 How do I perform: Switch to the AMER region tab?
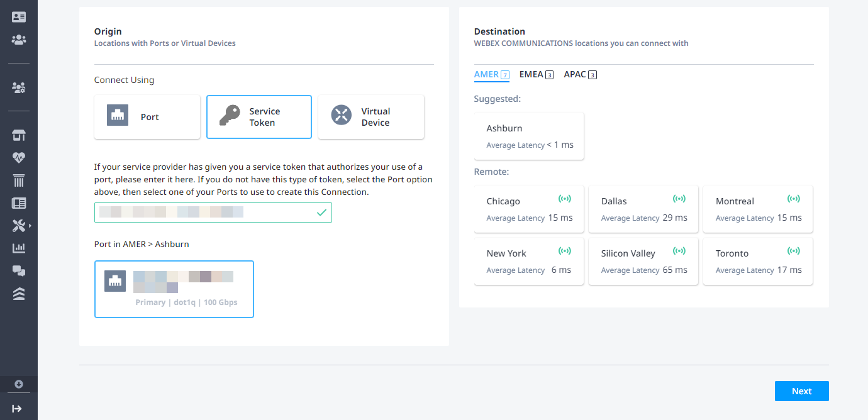[491, 74]
